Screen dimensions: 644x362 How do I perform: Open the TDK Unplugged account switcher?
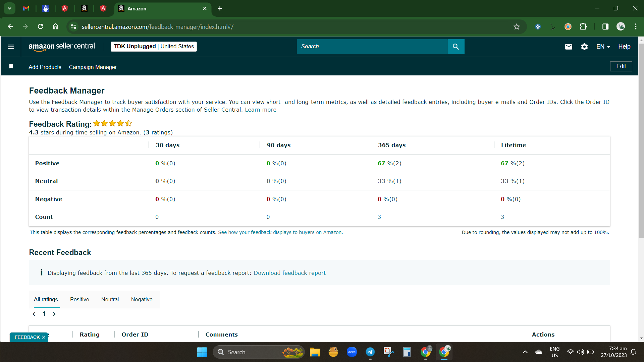pos(154,46)
